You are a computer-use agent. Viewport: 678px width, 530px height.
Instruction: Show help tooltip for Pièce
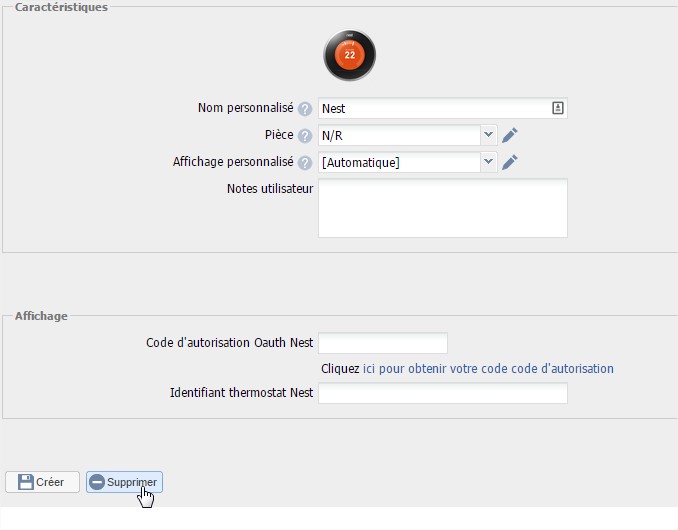click(x=305, y=135)
